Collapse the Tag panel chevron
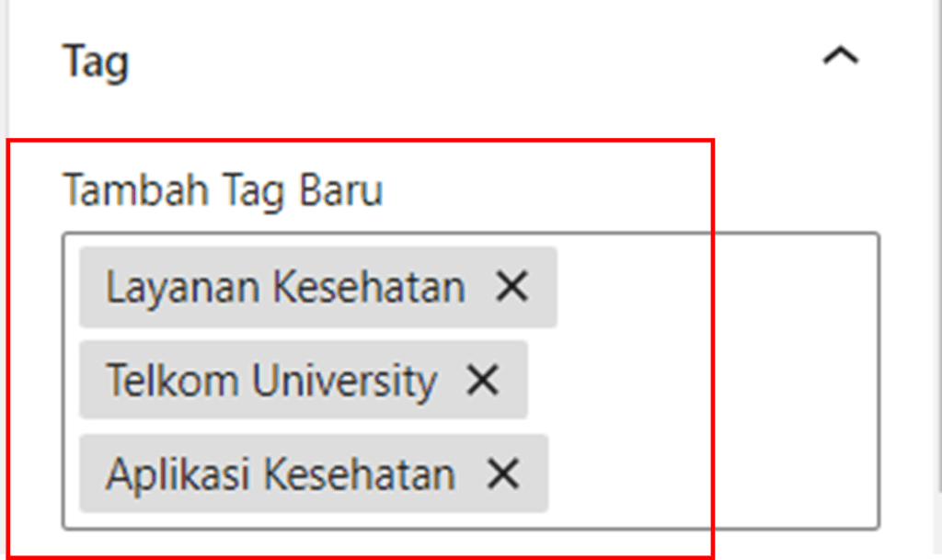942x560 pixels. pyautogui.click(x=840, y=58)
